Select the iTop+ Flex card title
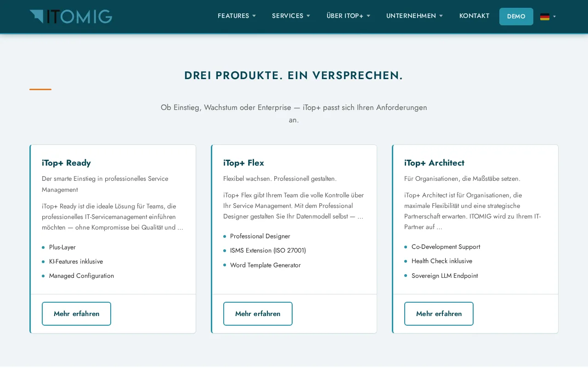This screenshot has height=368, width=588. click(x=243, y=163)
